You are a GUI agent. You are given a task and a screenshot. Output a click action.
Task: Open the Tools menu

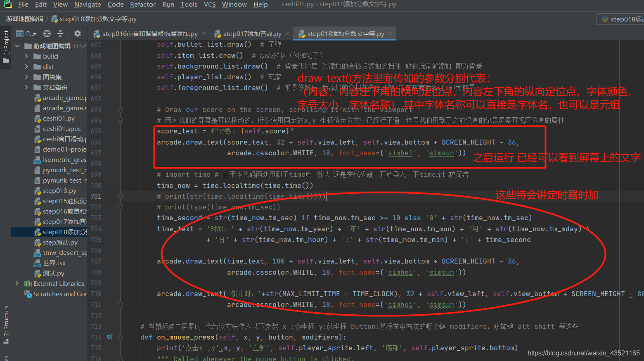[x=189, y=5]
